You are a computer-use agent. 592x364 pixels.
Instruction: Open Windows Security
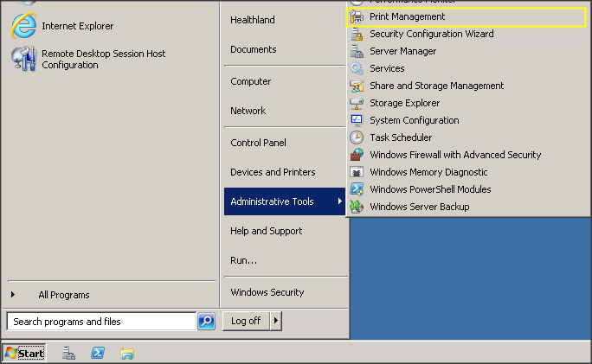coord(267,292)
